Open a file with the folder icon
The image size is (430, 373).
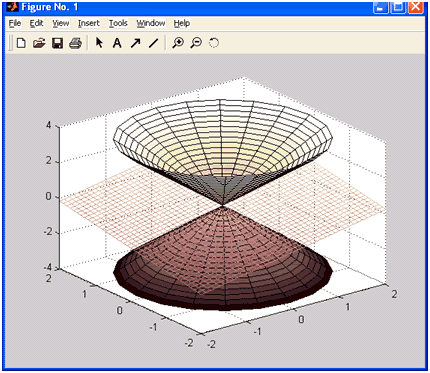point(39,43)
